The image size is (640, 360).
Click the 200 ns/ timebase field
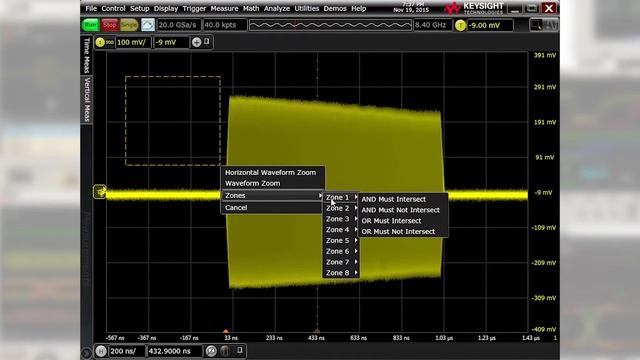click(x=127, y=351)
